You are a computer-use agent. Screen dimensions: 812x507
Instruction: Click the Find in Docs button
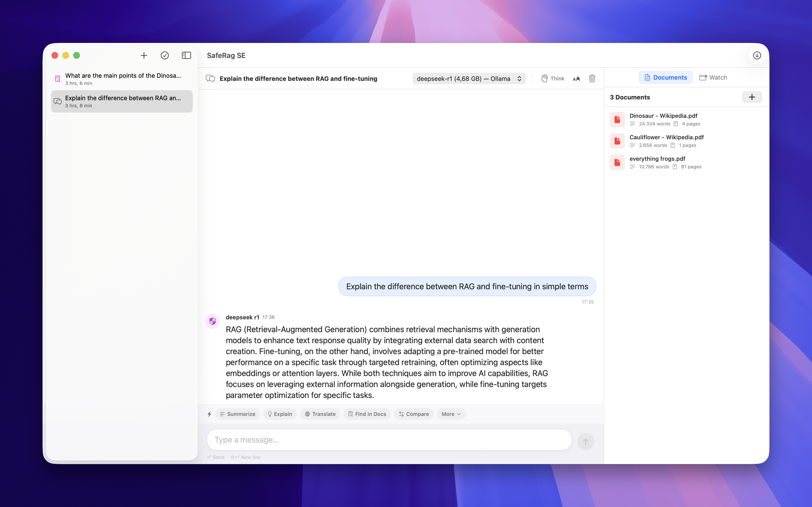point(367,414)
